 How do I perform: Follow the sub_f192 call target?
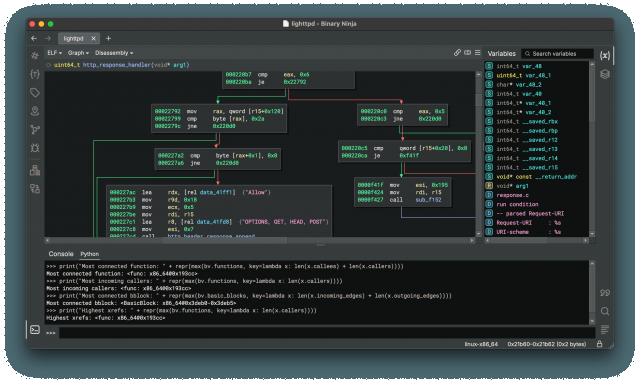coord(428,200)
